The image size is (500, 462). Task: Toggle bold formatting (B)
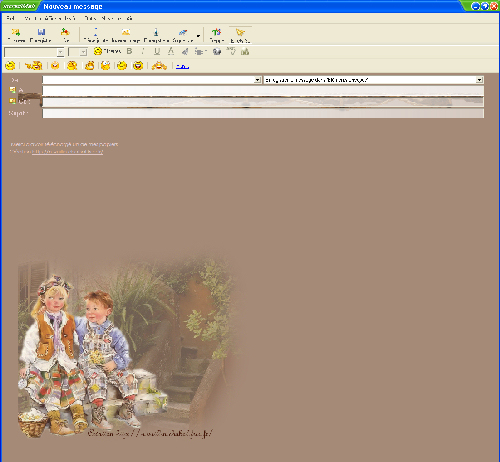click(130, 51)
